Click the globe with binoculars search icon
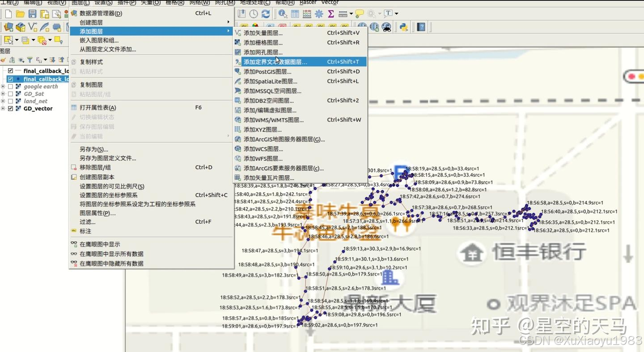The image size is (644, 352). point(386,27)
